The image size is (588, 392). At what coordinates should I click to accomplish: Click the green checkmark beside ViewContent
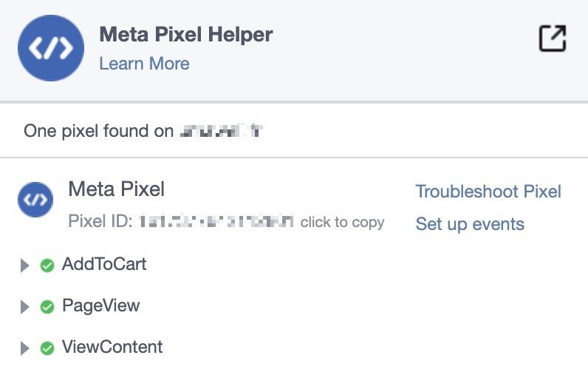tap(47, 348)
